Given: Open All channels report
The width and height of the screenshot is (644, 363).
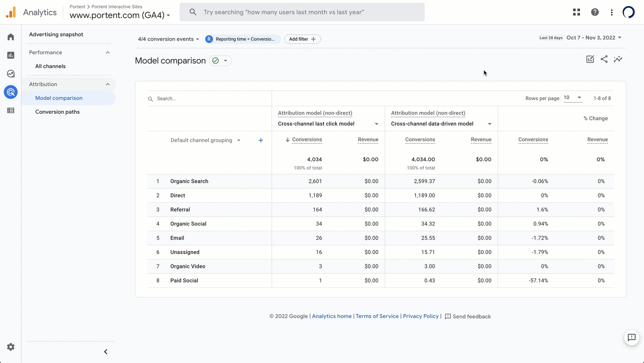Looking at the screenshot, I should [50, 66].
